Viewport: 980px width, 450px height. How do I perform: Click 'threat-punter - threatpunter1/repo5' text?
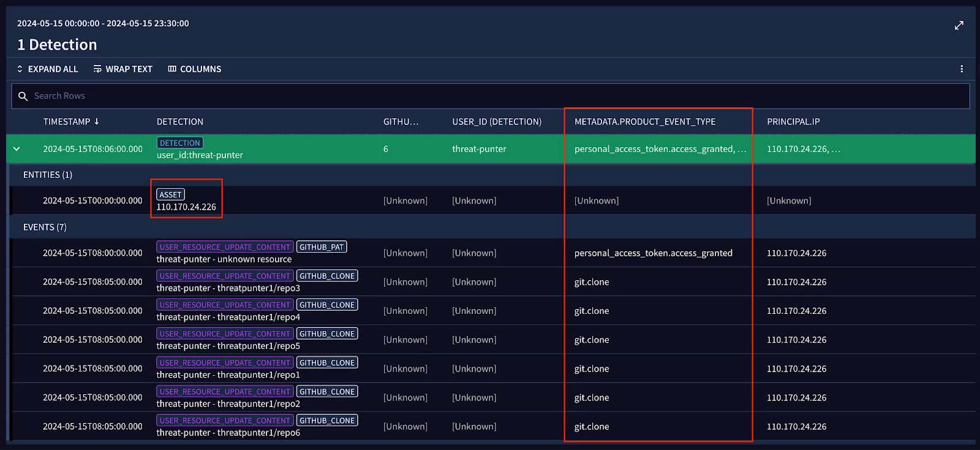pos(228,346)
